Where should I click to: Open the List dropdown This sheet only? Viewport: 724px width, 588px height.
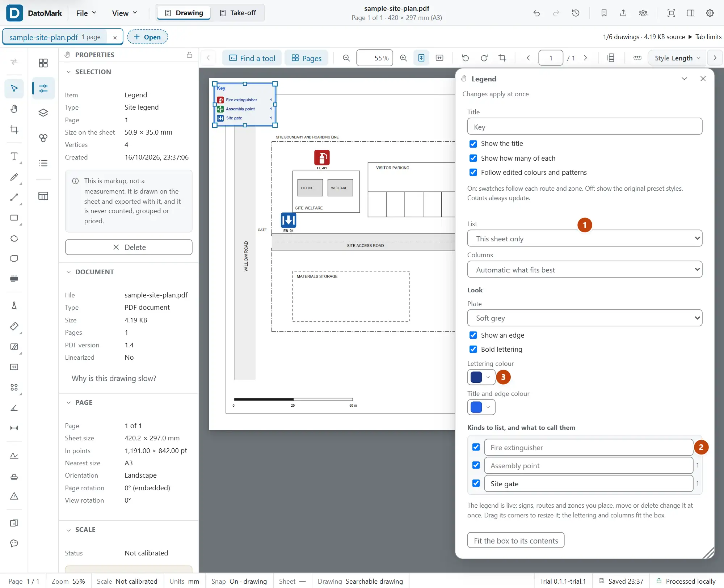pyautogui.click(x=585, y=238)
